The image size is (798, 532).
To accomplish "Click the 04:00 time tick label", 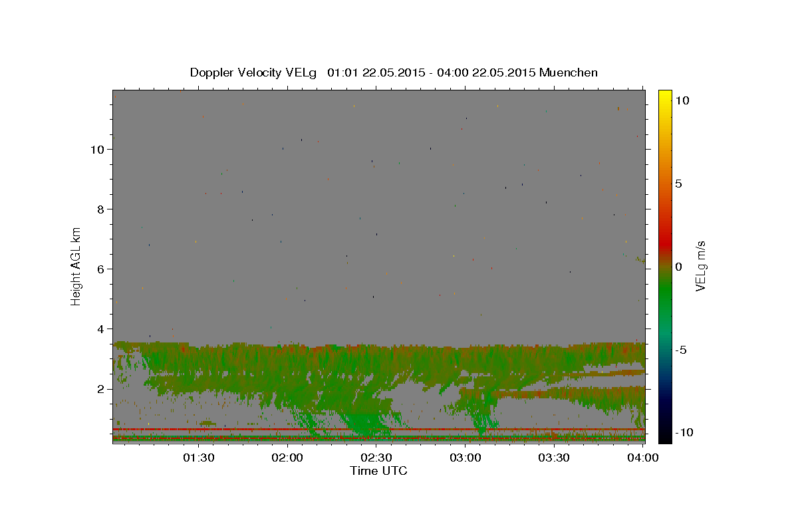I will 642,458.
